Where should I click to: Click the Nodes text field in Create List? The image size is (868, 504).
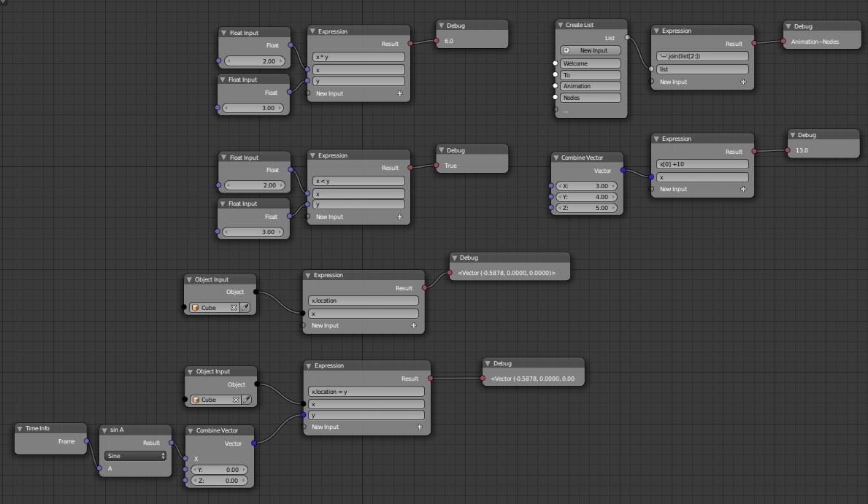click(x=590, y=98)
